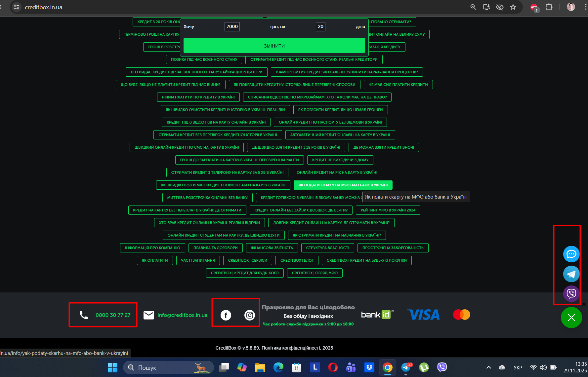Open ЧАСТІ ЗАПИТАННЯ link
588x377 pixels.
click(198, 260)
